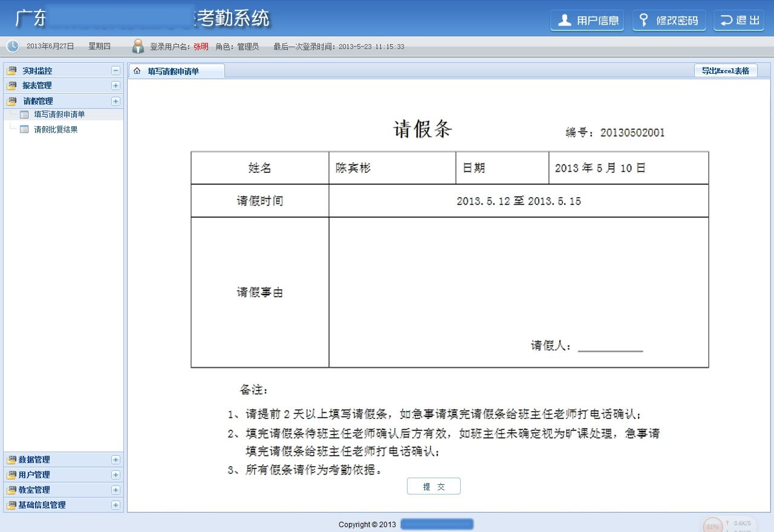The image size is (774, 532).
Task: Click the form icon beside 请假批复结果
Action: (x=24, y=129)
